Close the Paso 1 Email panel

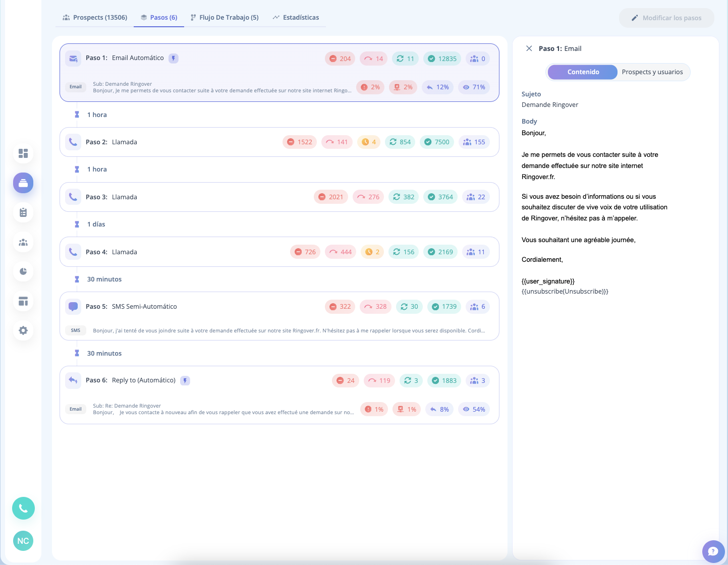529,48
